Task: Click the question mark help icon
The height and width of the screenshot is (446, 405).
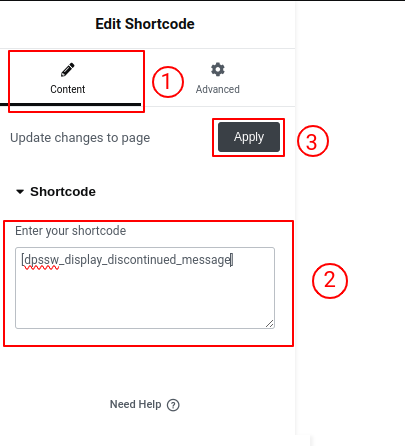Action: point(173,405)
